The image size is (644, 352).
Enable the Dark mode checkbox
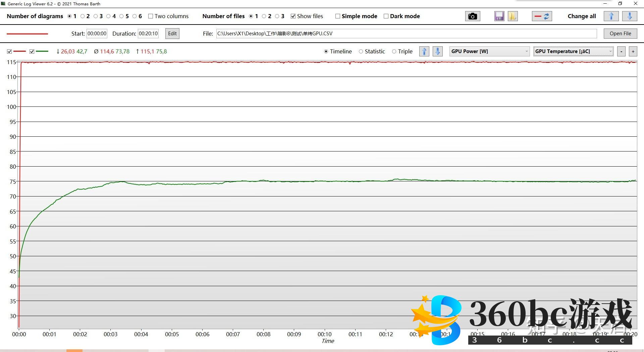point(386,16)
